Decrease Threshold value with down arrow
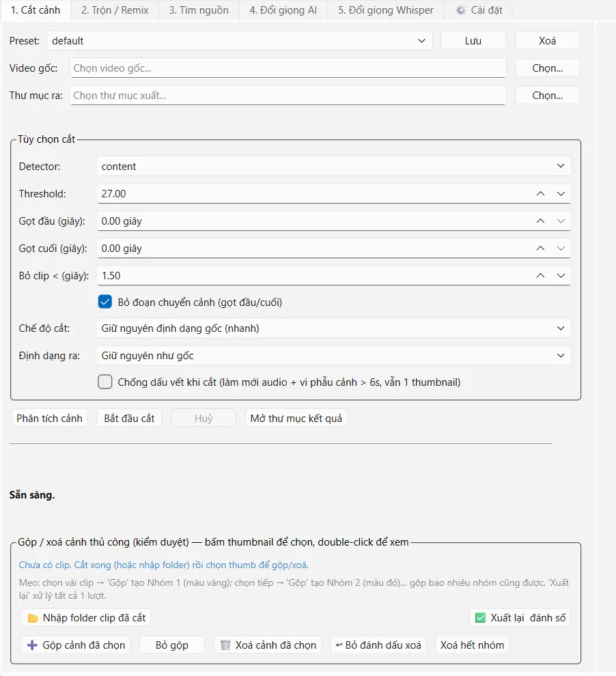The image size is (616, 676). coord(561,194)
